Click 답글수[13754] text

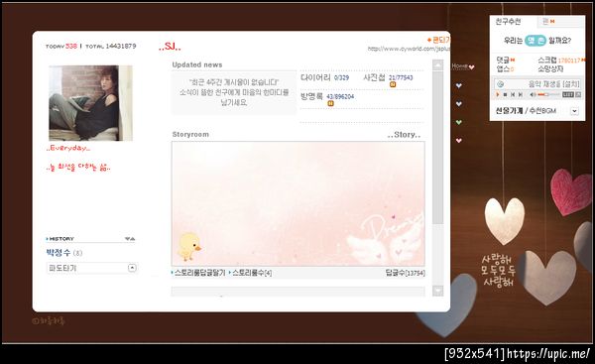click(x=405, y=273)
